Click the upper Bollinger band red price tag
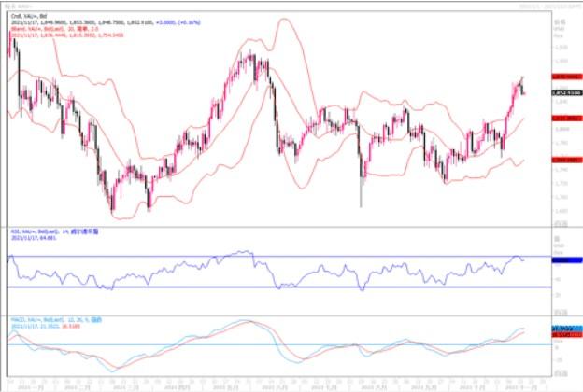 pos(563,76)
